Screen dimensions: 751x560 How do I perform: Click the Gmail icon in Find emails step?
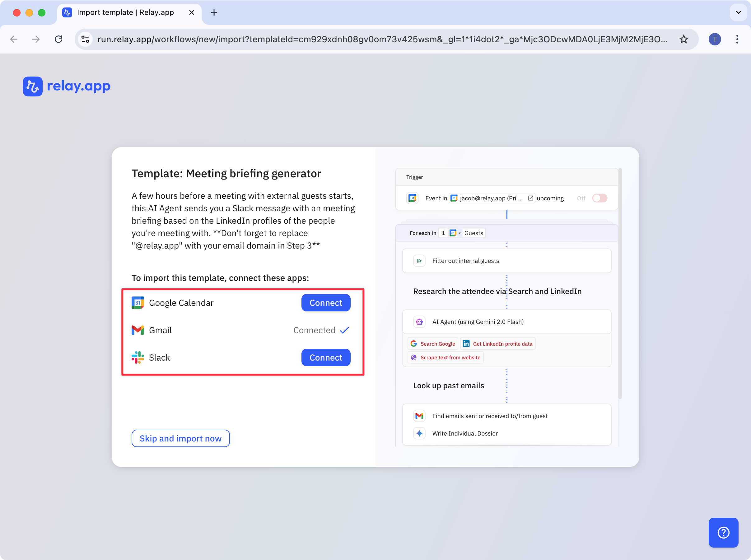pyautogui.click(x=419, y=416)
